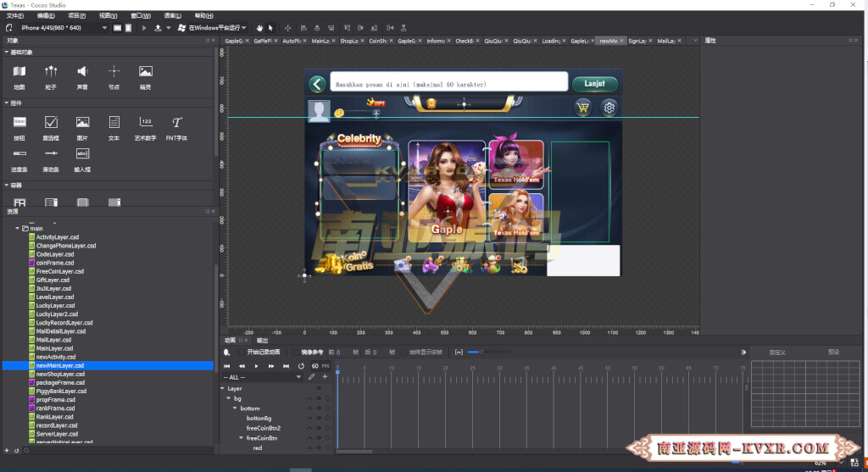Pick the Image (图片) widget icon

[82, 122]
